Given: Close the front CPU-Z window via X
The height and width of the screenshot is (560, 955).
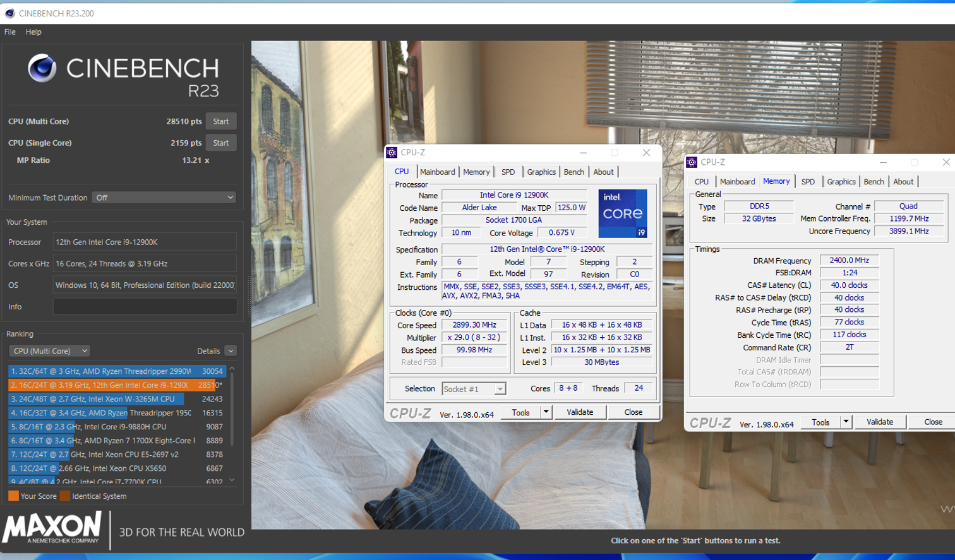Looking at the screenshot, I should [x=646, y=152].
